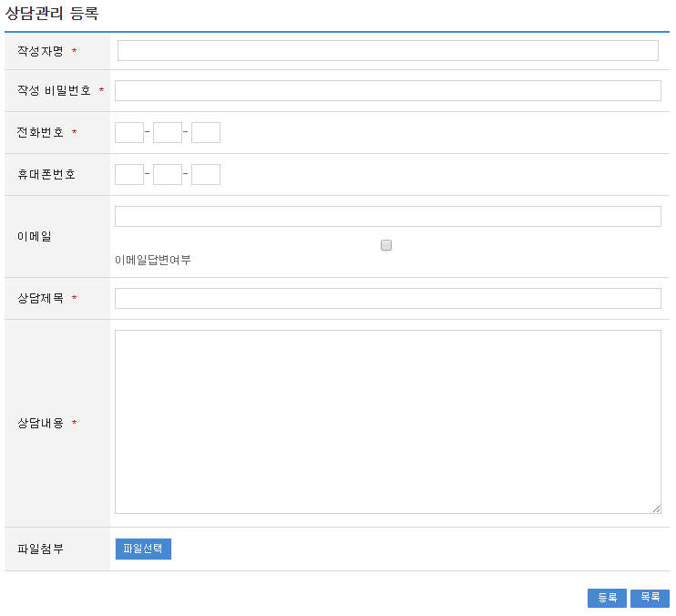Click the 상담제목 input field

tap(387, 299)
